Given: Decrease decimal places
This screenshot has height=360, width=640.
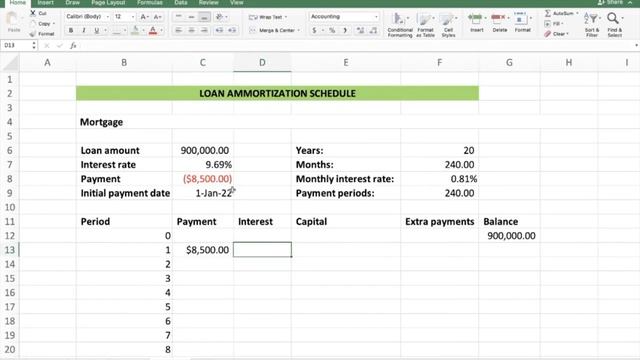Looking at the screenshot, I should coord(373,30).
